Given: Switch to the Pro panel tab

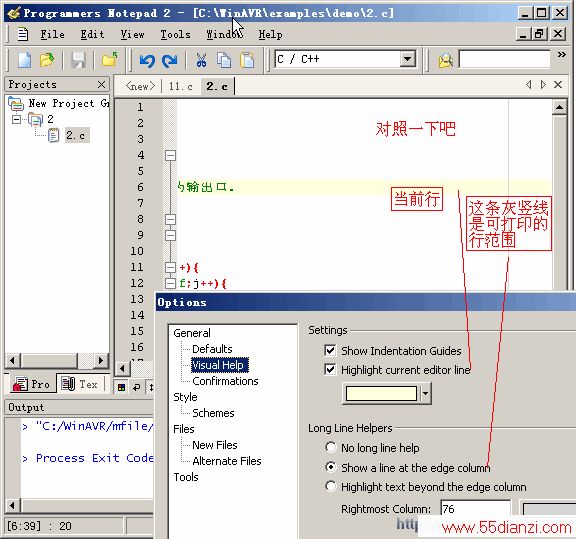Looking at the screenshot, I should click(x=32, y=384).
